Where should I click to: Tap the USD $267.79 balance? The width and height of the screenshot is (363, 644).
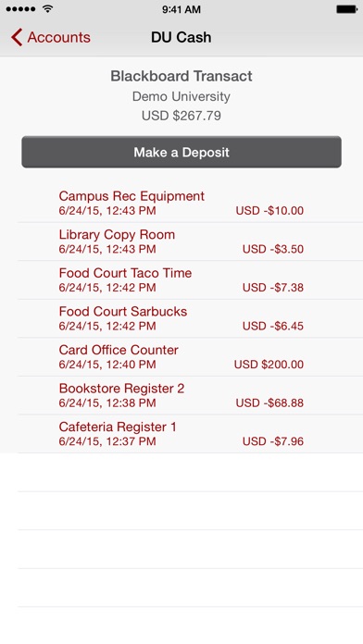point(181,116)
